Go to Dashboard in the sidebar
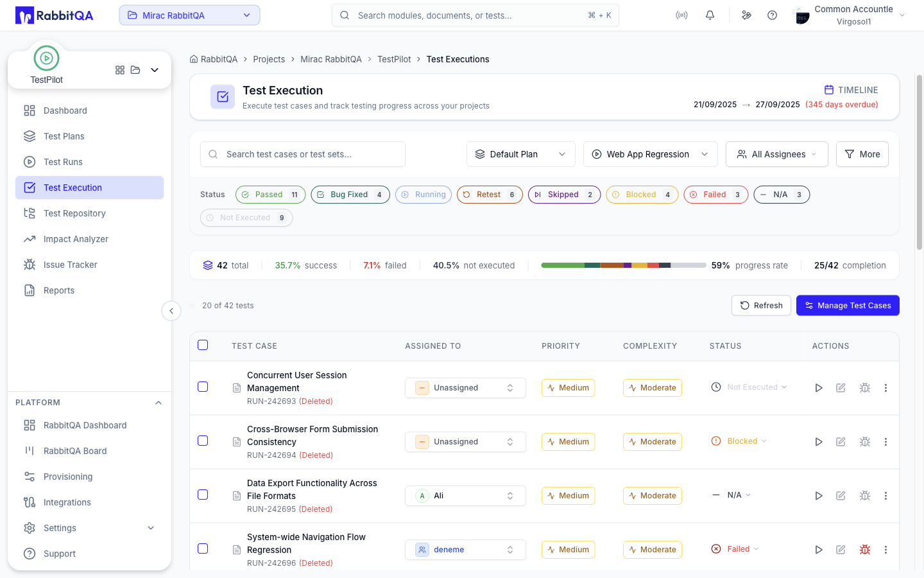The height and width of the screenshot is (578, 924). tap(89, 110)
